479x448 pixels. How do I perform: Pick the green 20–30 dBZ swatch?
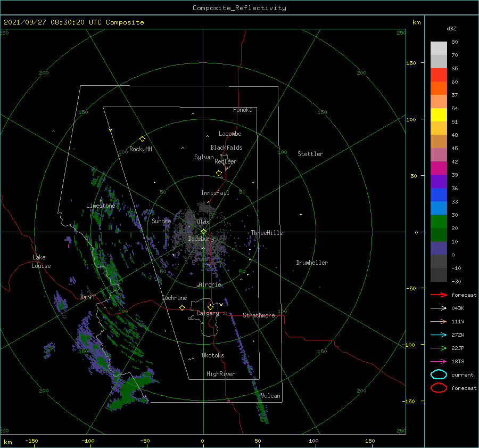439,222
